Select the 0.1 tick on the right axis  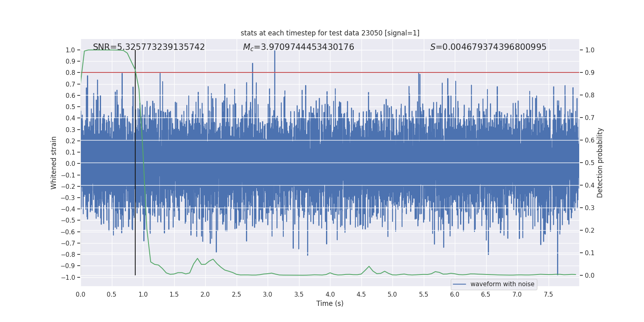590,253
